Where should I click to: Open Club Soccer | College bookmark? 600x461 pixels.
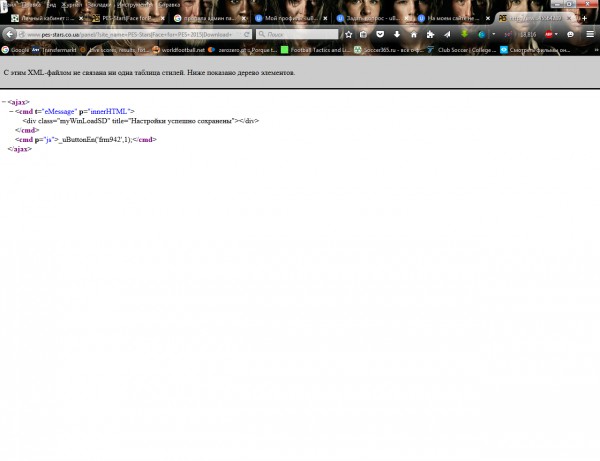tap(462, 50)
